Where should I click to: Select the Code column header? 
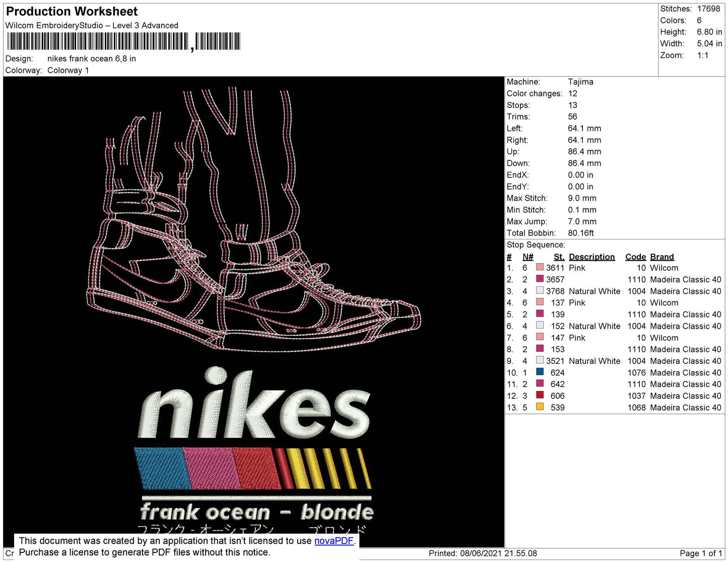pos(635,257)
